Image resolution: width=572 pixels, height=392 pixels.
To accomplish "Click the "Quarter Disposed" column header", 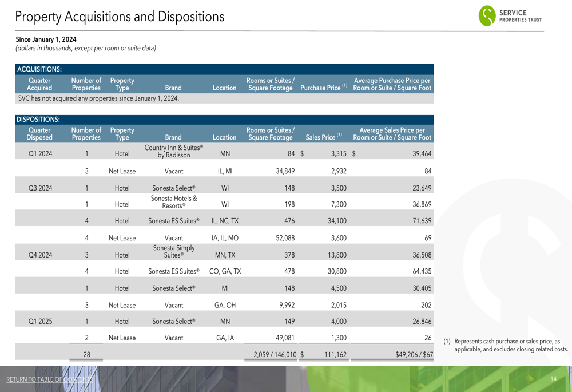I will [x=39, y=133].
